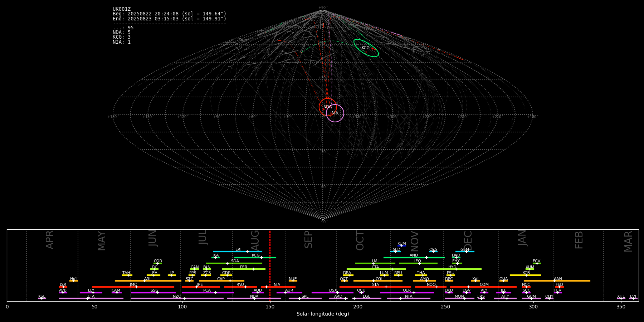Click the red NDA radiant circle on sky map
This screenshot has width=644, height=322.
click(x=328, y=107)
